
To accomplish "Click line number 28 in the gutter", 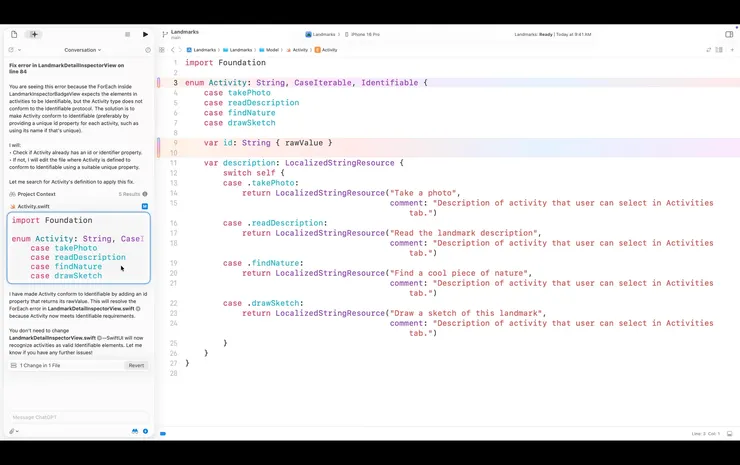I will click(174, 373).
